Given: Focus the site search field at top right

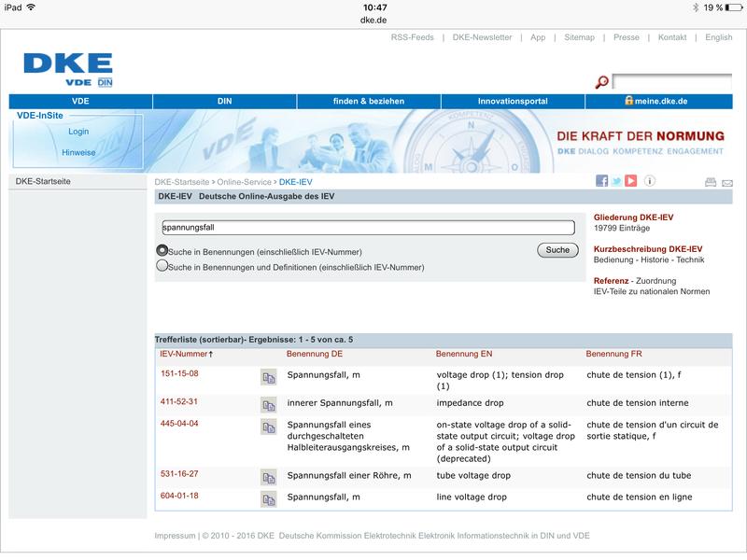Looking at the screenshot, I should 672,81.
